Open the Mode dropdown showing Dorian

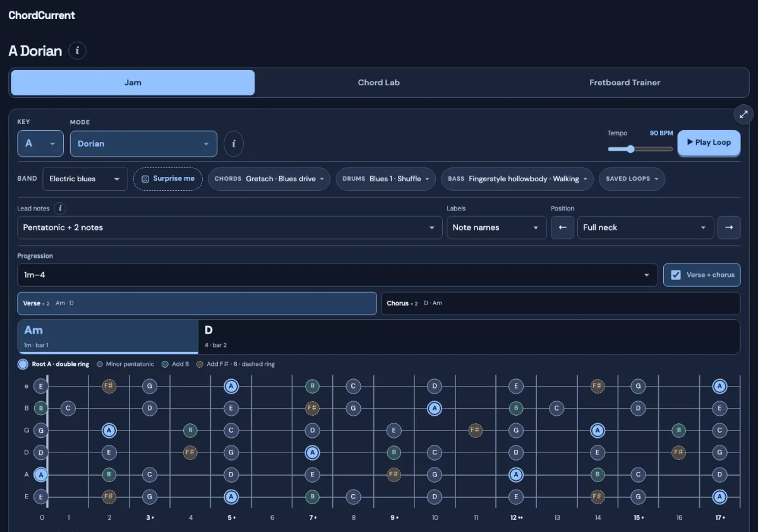[x=143, y=143]
